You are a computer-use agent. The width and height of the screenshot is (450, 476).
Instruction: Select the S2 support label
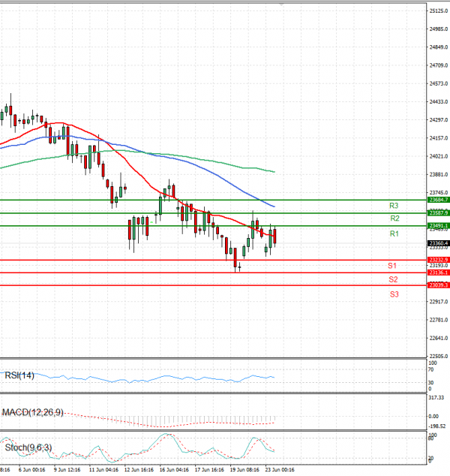click(x=393, y=279)
